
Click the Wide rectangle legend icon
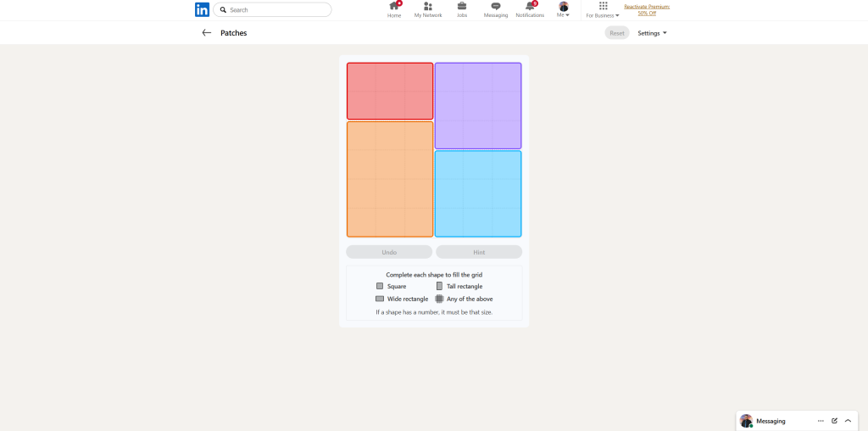[x=380, y=299]
